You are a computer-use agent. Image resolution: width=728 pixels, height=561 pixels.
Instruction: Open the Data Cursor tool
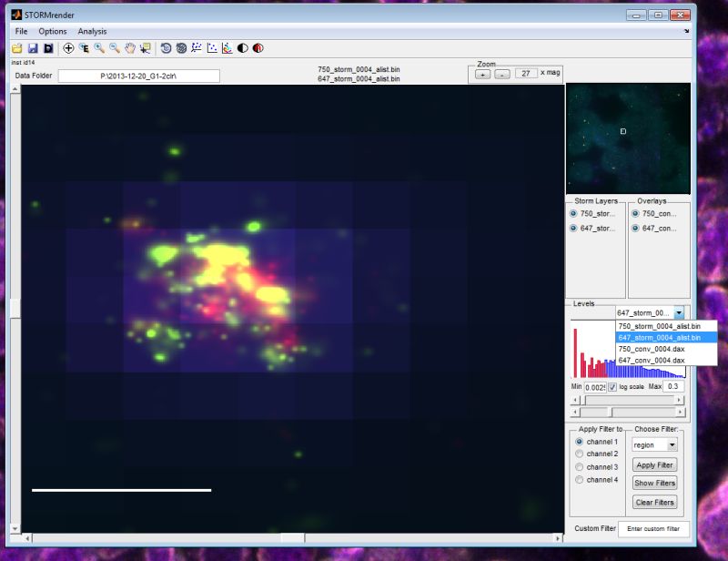[145, 47]
